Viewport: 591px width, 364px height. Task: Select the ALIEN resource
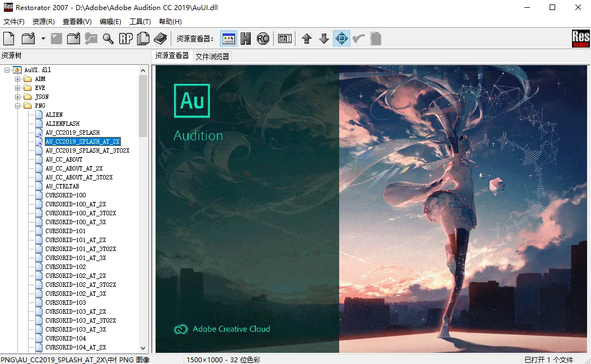[x=54, y=115]
